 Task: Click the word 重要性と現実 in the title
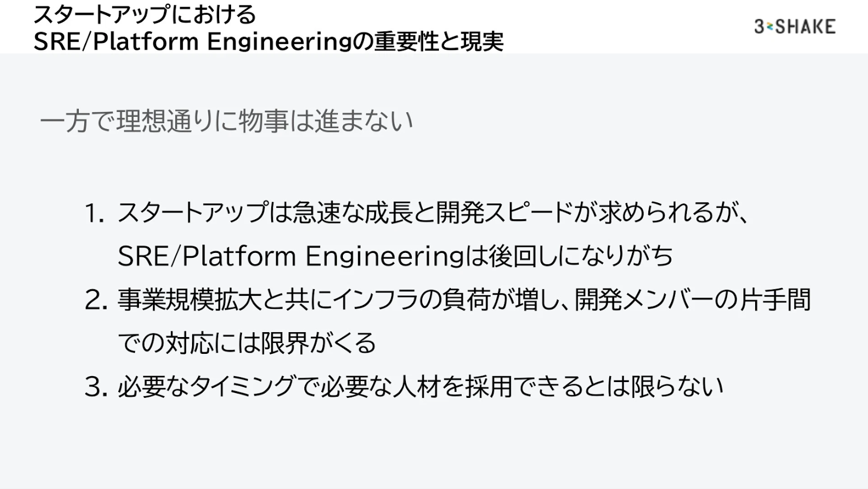coord(439,41)
